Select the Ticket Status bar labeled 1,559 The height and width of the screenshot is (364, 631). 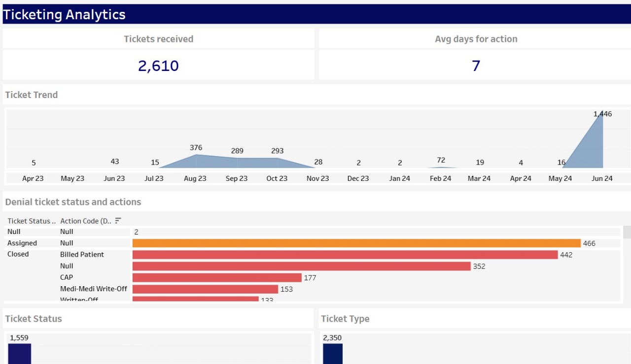(x=20, y=354)
